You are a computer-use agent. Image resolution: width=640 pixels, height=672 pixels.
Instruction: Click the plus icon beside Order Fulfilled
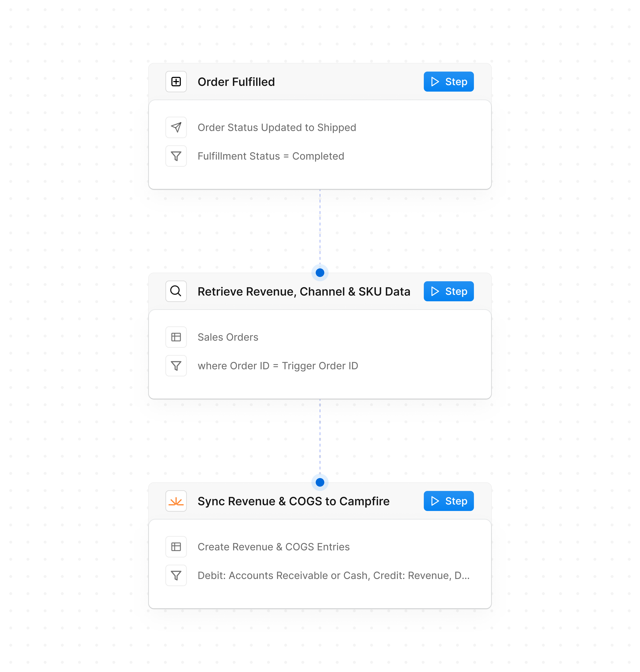tap(176, 82)
